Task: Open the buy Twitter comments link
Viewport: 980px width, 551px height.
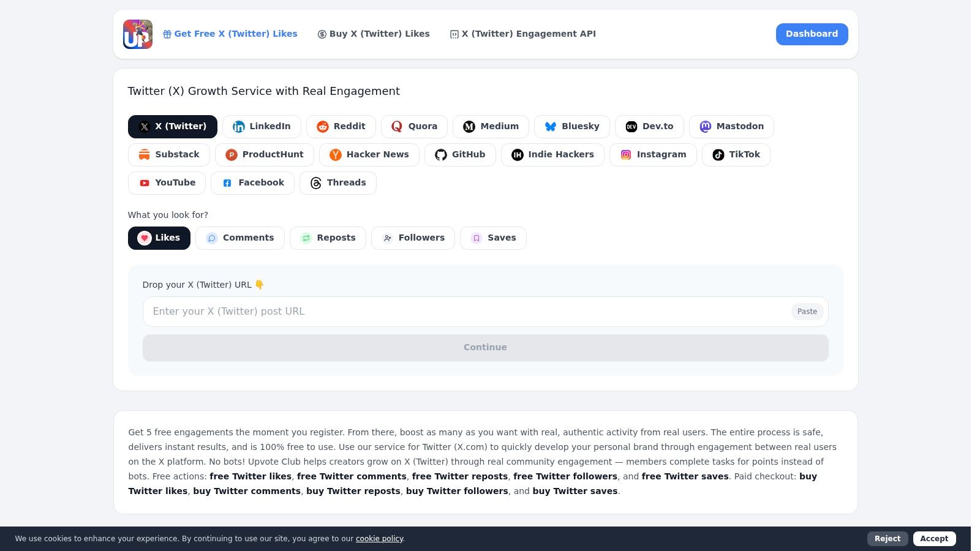Action: 247,491
